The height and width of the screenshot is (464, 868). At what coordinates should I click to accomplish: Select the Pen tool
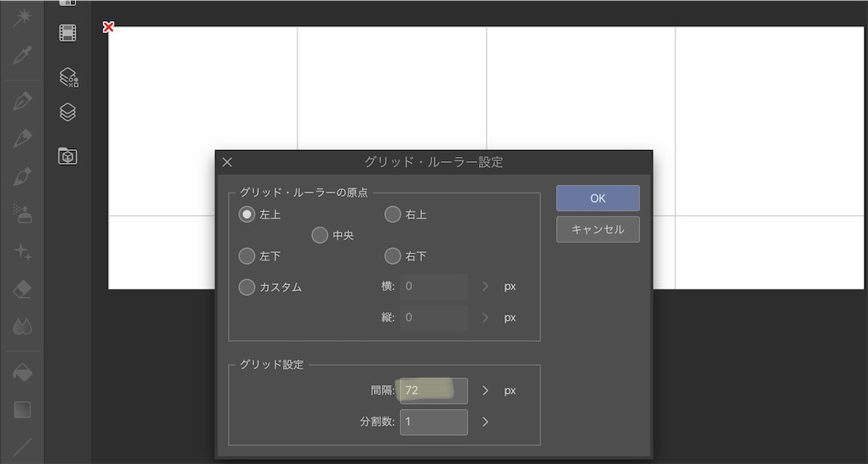click(x=22, y=101)
